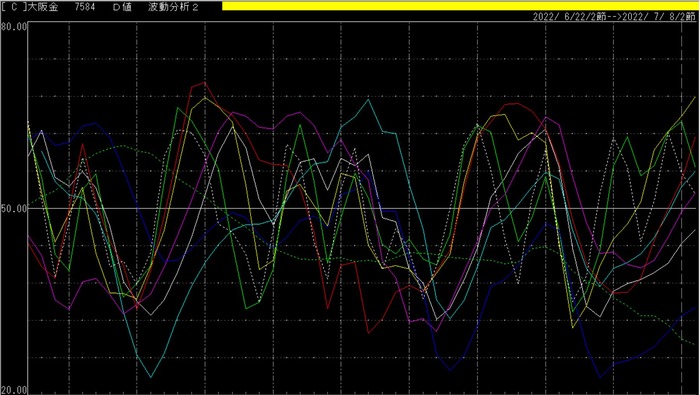Click the '20.00' y-axis label
This screenshot has height=395, width=700.
pyautogui.click(x=14, y=390)
